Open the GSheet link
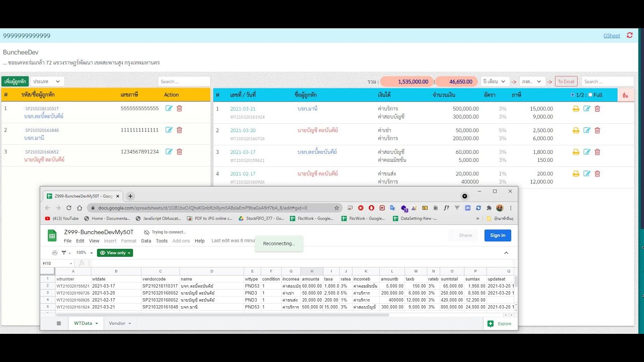This screenshot has width=644, height=362. [612, 36]
